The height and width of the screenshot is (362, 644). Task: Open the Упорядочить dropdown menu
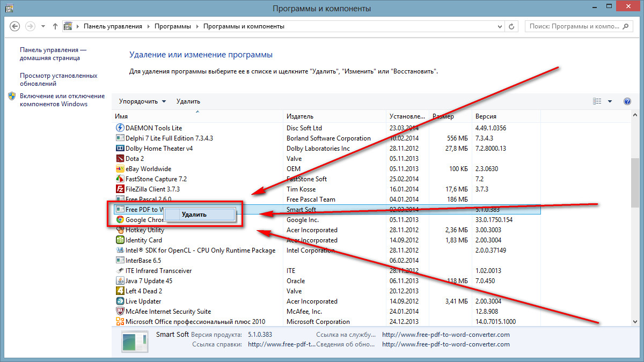[x=143, y=101]
